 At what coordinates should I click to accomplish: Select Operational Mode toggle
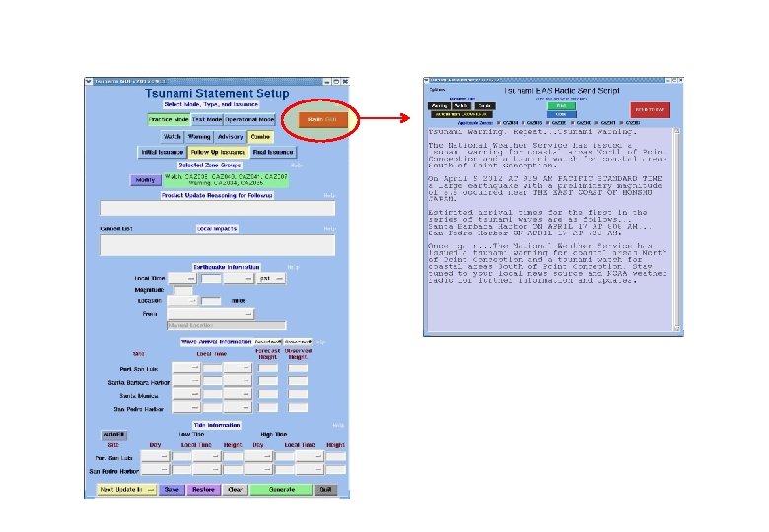point(249,119)
